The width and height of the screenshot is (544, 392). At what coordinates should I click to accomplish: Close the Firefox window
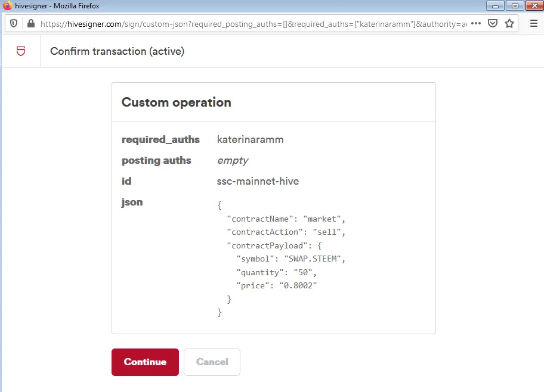[x=534, y=6]
